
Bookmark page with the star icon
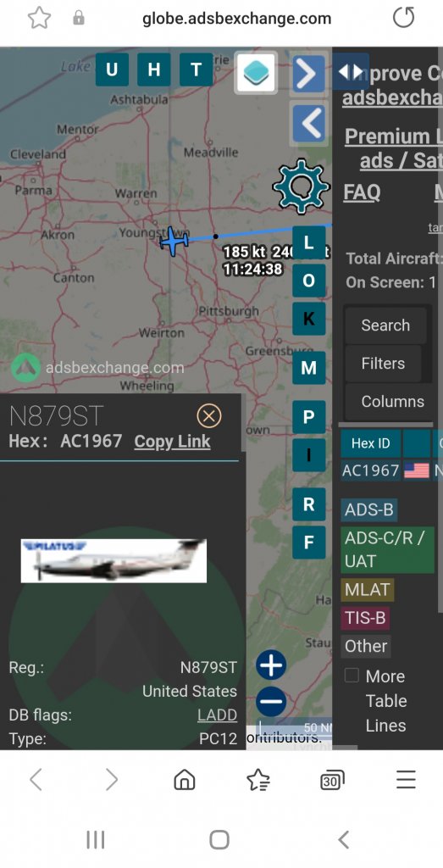point(39,19)
